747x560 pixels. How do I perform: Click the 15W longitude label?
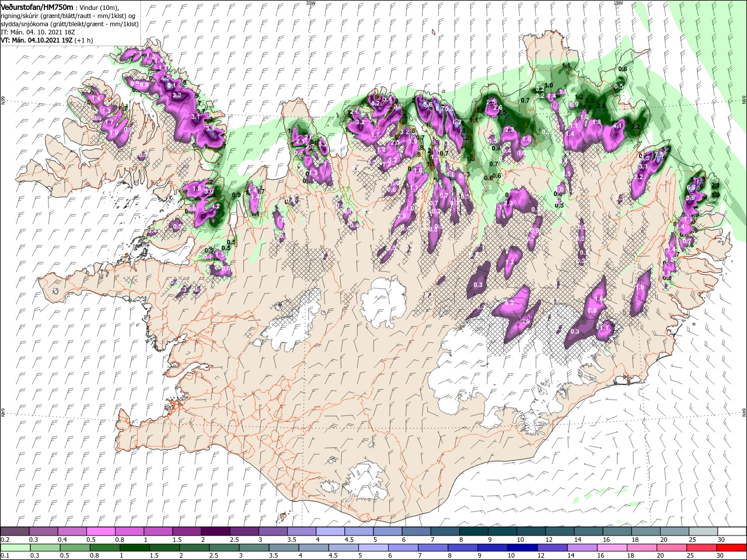tap(618, 3)
